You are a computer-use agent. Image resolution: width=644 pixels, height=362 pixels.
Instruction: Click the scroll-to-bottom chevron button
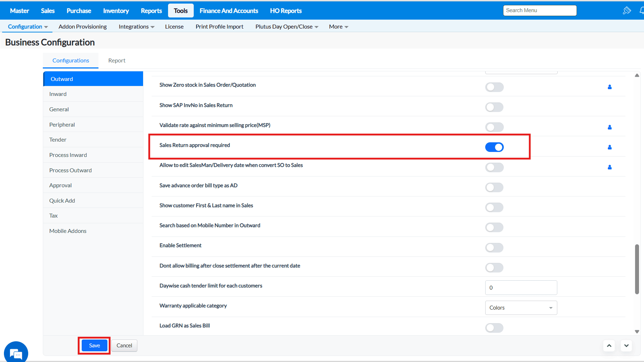coord(627,346)
